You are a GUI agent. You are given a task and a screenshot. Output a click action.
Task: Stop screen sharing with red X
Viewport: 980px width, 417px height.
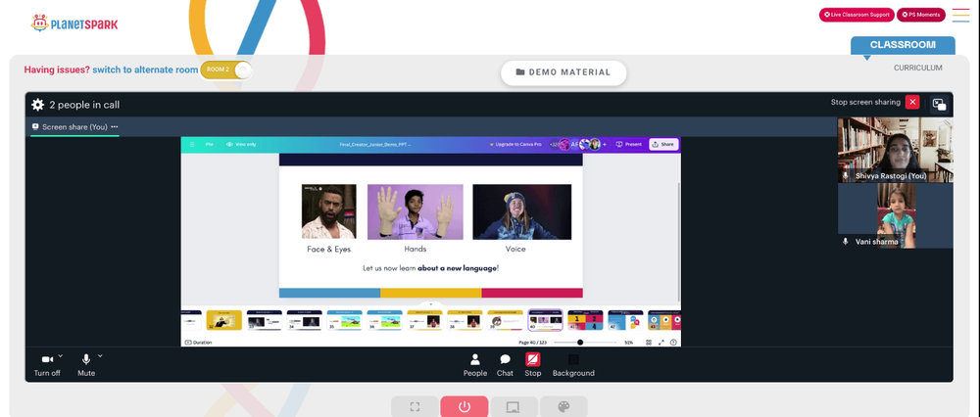(x=912, y=103)
